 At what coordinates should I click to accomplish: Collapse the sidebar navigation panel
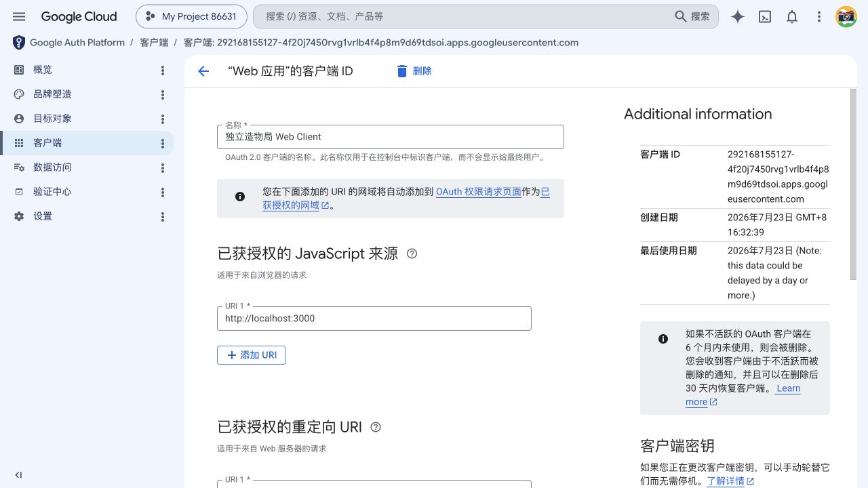click(18, 475)
